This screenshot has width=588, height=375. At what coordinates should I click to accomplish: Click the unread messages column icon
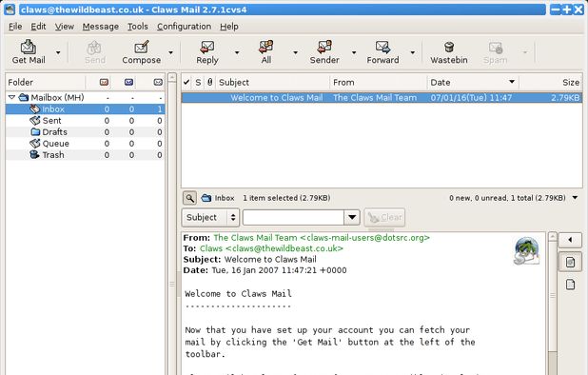(x=129, y=82)
